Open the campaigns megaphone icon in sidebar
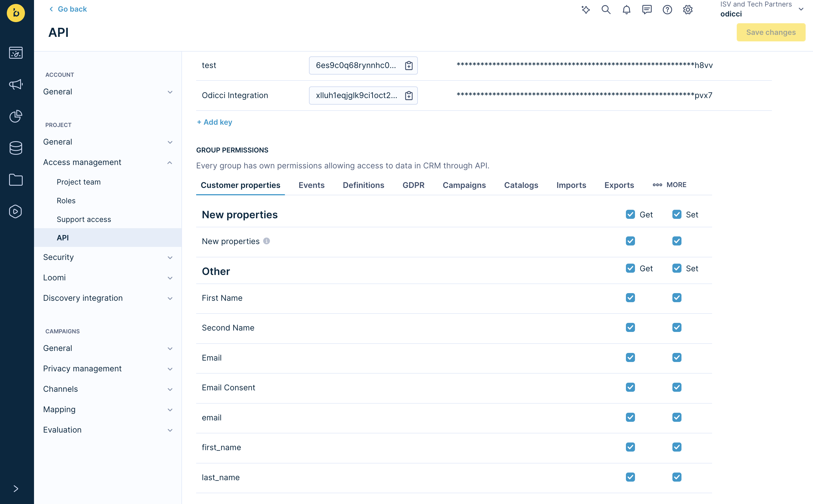The height and width of the screenshot is (504, 813). pos(16,84)
